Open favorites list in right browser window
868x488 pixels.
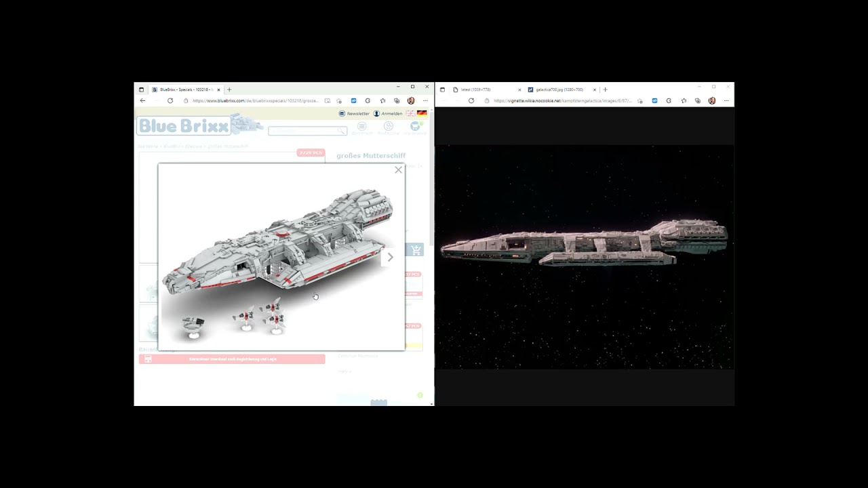click(684, 100)
